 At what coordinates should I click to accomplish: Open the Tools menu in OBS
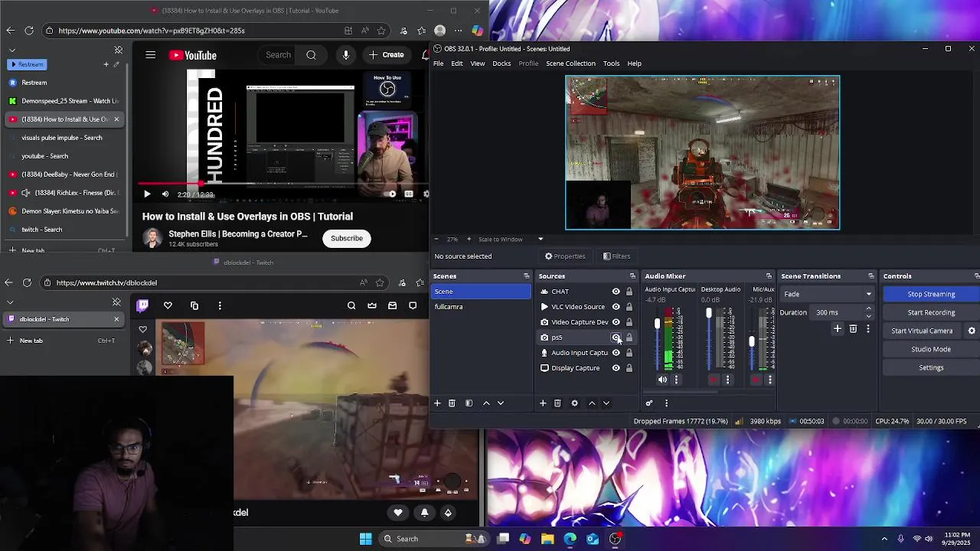coord(611,64)
